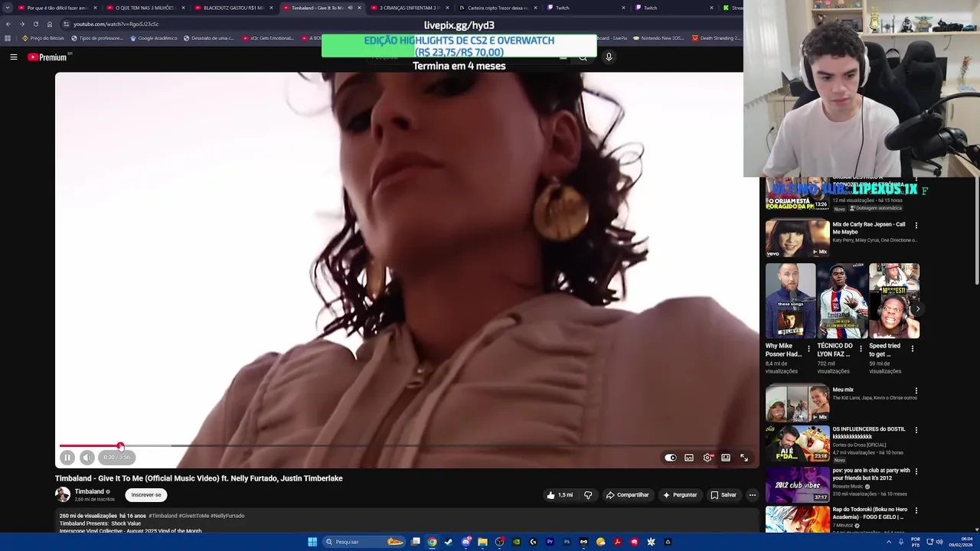Go to YouTube Premium home logo
The width and height of the screenshot is (980, 551).
(x=47, y=57)
